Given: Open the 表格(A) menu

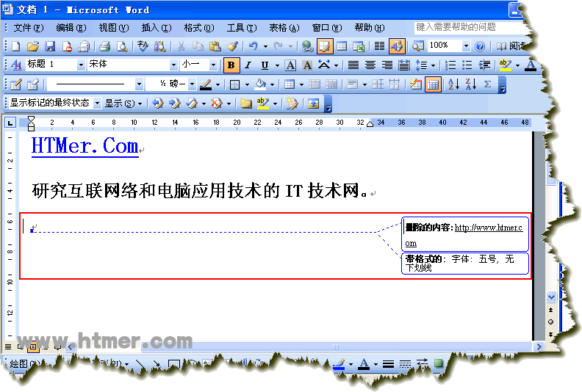Looking at the screenshot, I should (284, 28).
